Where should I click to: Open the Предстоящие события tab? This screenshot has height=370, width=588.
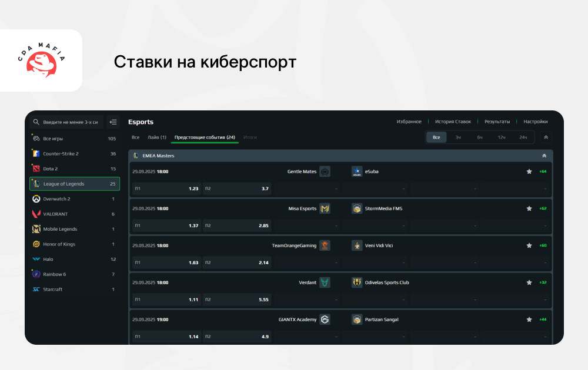[x=205, y=137]
